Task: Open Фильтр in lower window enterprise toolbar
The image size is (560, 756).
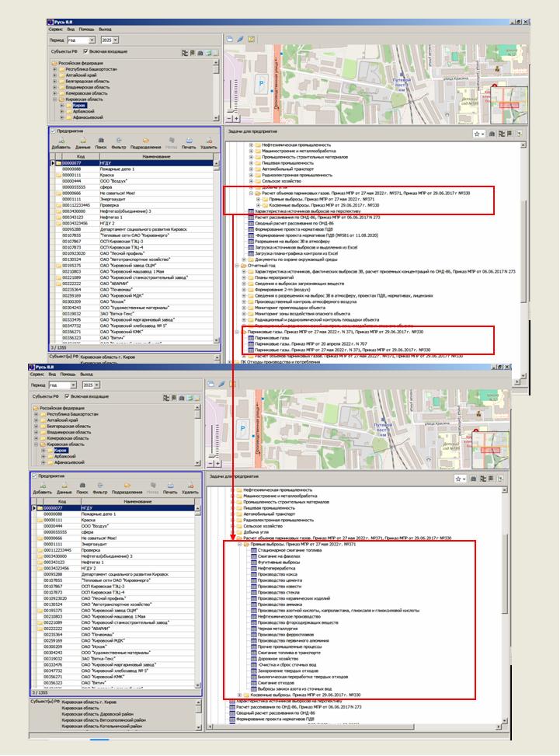Action: point(99,486)
